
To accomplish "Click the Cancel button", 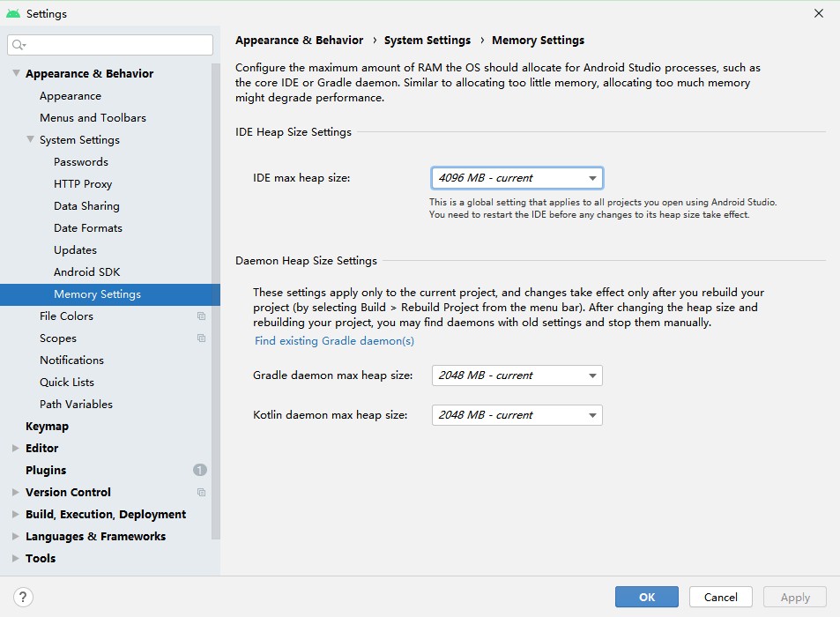I will [720, 598].
